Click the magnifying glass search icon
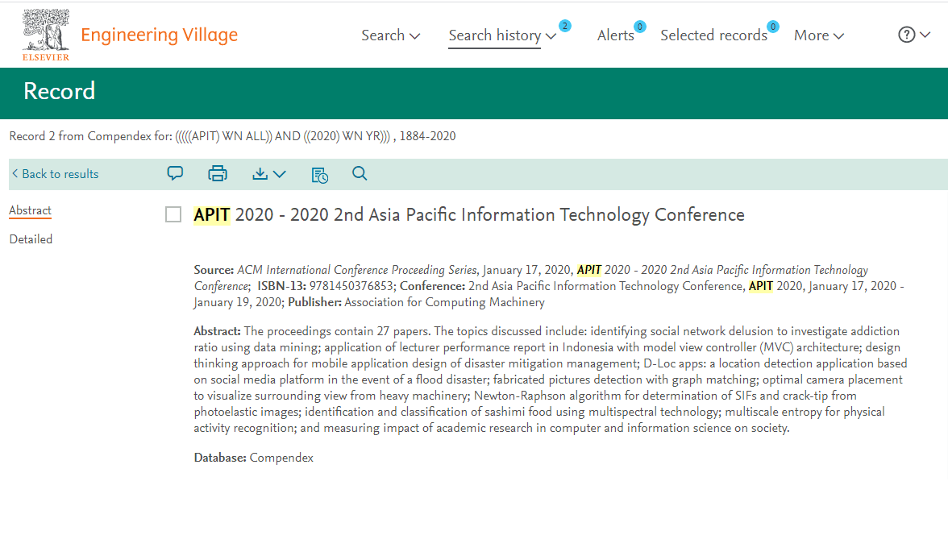This screenshot has height=560, width=948. coord(360,173)
